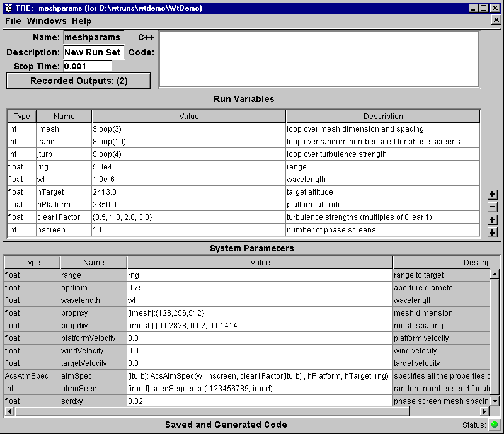This screenshot has width=504, height=434.
Task: Move the run variable down with the down arrow
Action: pyautogui.click(x=492, y=232)
